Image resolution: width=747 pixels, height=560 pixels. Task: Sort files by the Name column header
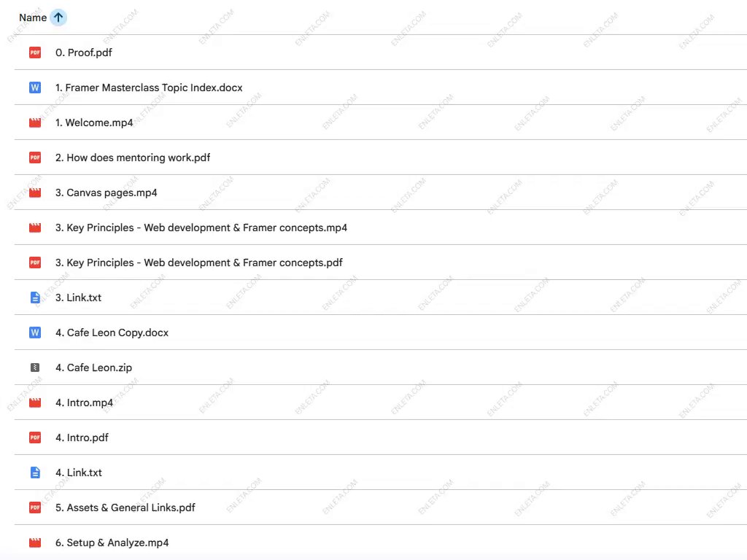(33, 17)
